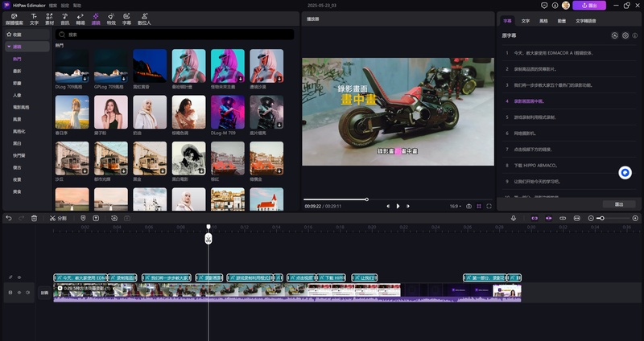
Task: Click the download center icon in title bar
Action: click(555, 6)
